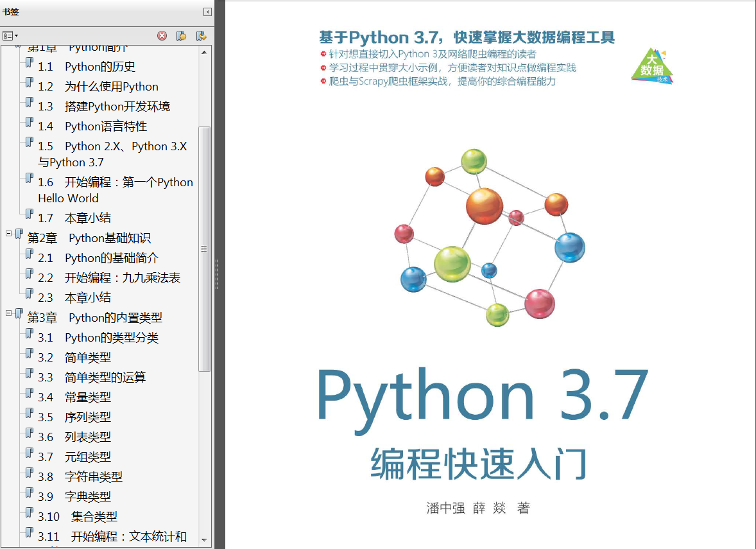Open bookmark 1.2 为什么使用Python

(x=98, y=86)
